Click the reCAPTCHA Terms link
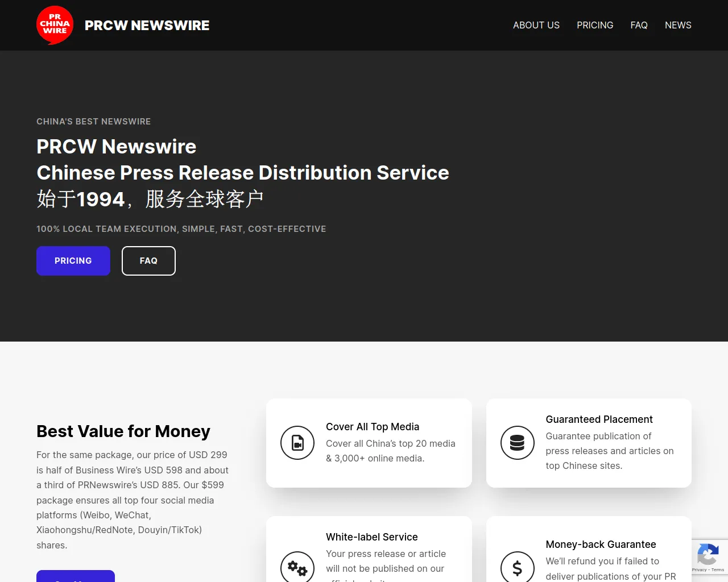728x582 pixels. pos(718,569)
